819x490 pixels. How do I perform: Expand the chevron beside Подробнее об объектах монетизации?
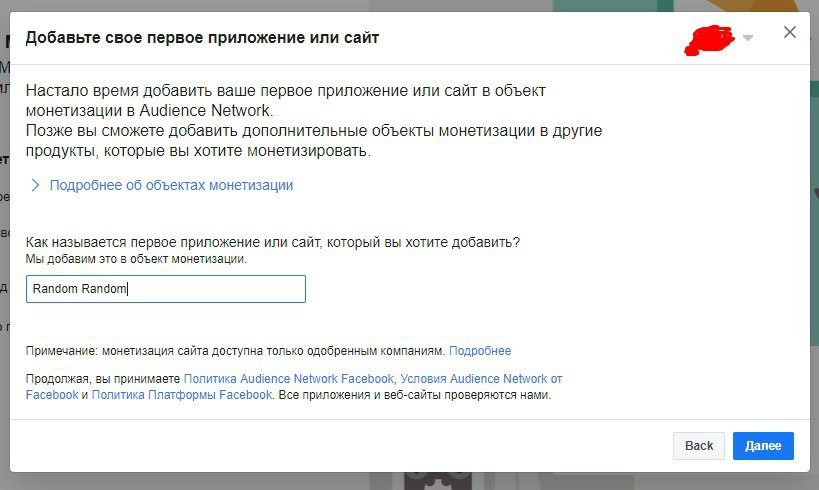[x=36, y=185]
